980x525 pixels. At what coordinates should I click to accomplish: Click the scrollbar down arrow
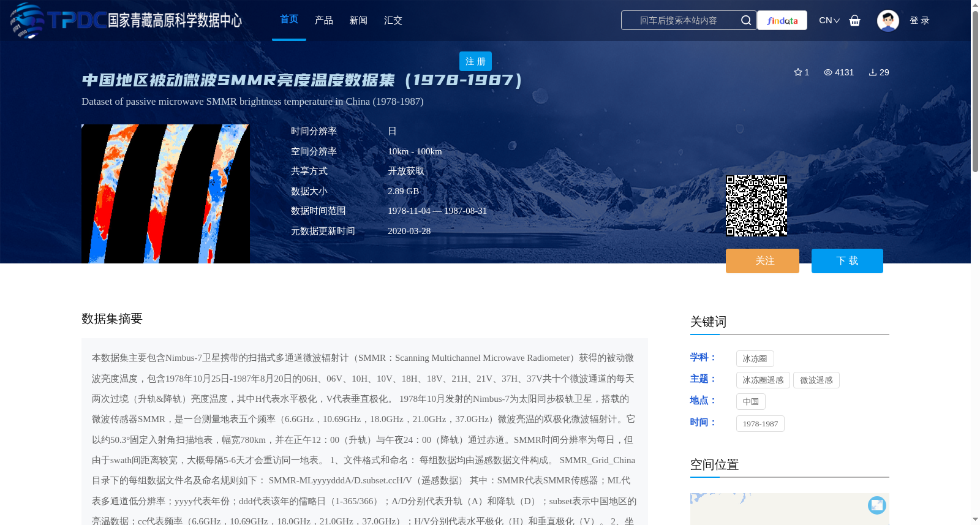coord(975,519)
